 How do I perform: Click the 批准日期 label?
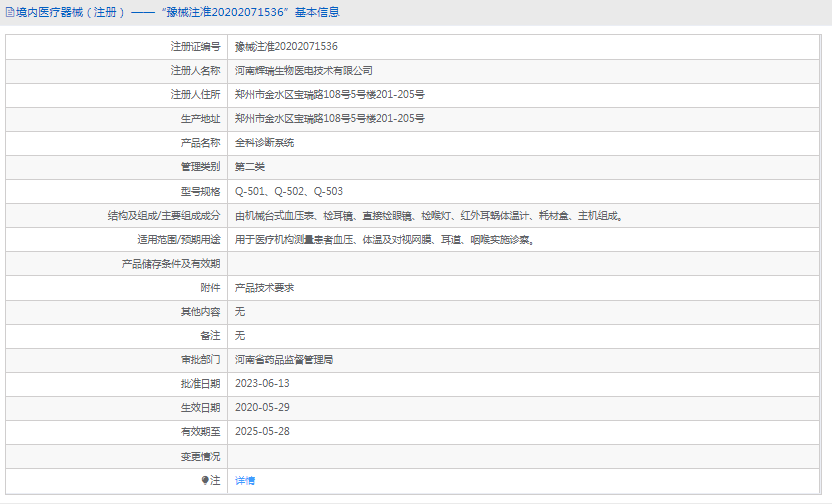200,383
